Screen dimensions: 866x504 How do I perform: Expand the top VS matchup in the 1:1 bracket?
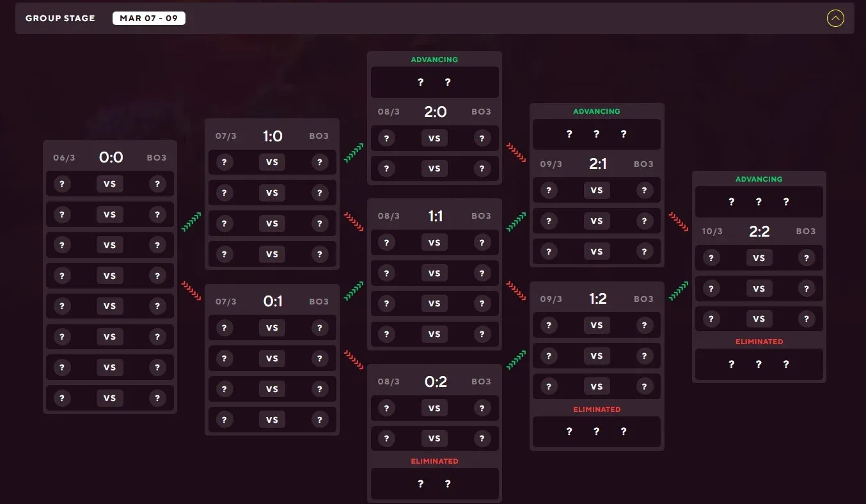point(434,242)
